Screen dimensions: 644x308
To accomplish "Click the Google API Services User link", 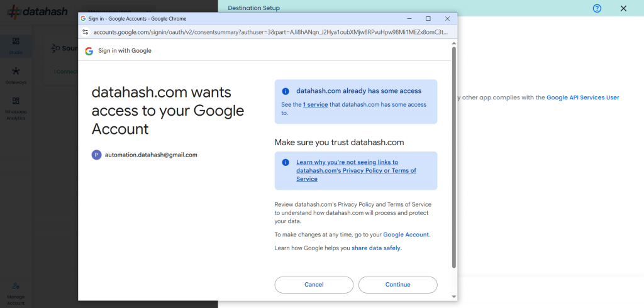I will click(x=582, y=97).
